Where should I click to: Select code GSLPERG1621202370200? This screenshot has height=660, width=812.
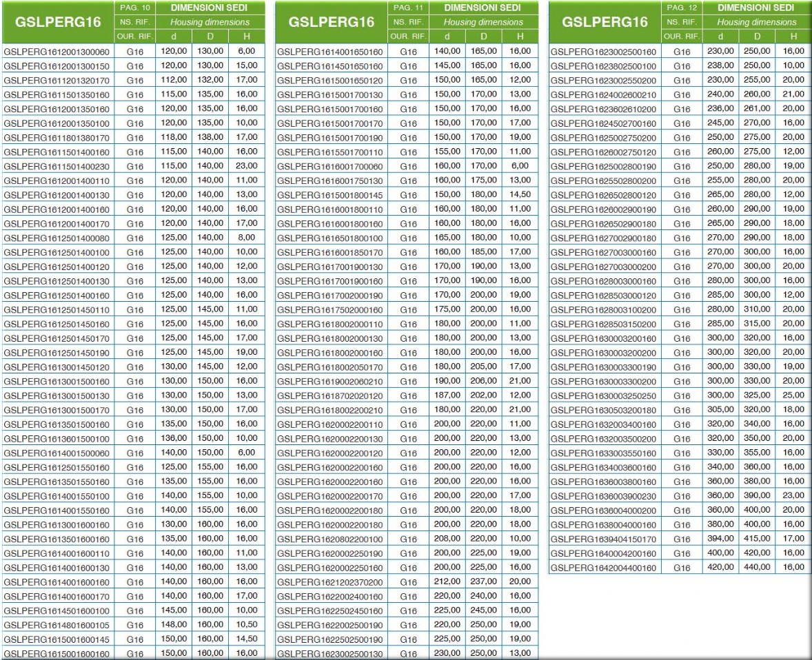pyautogui.click(x=330, y=582)
